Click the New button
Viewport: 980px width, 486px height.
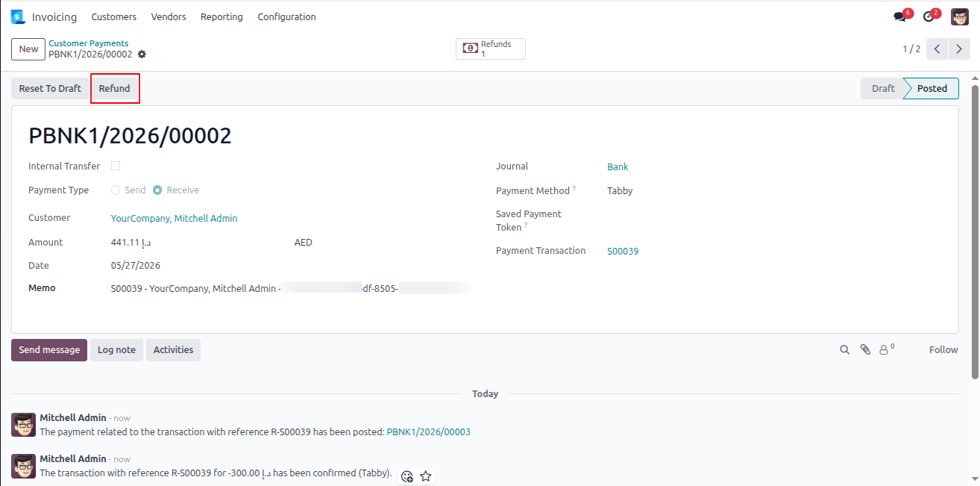pyautogui.click(x=28, y=49)
